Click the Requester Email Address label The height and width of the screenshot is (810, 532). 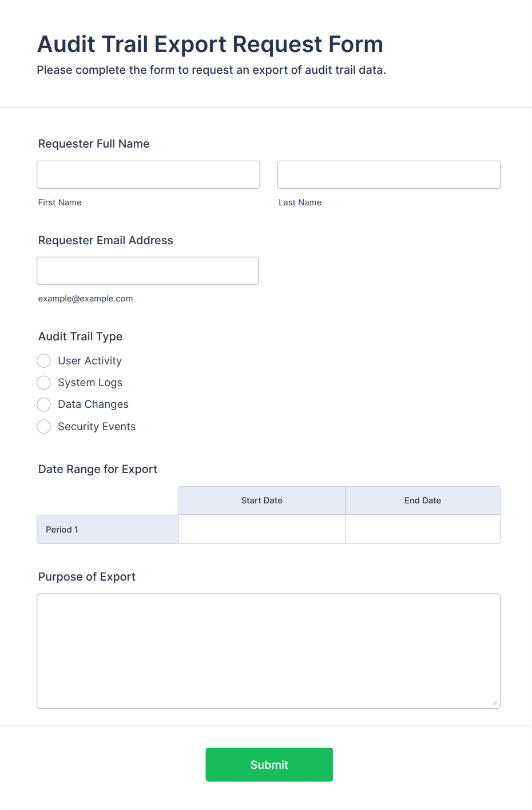pos(105,240)
